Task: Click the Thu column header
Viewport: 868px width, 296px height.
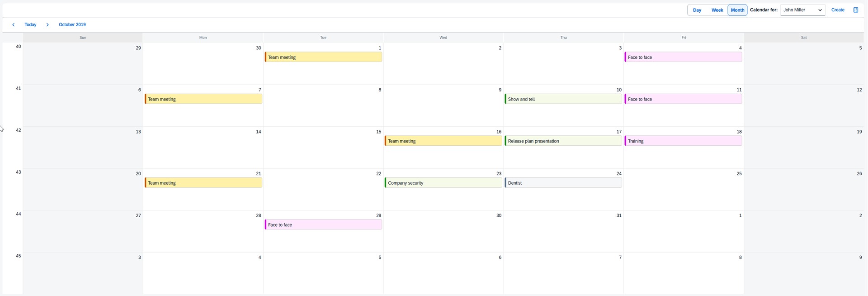Action: click(x=563, y=38)
